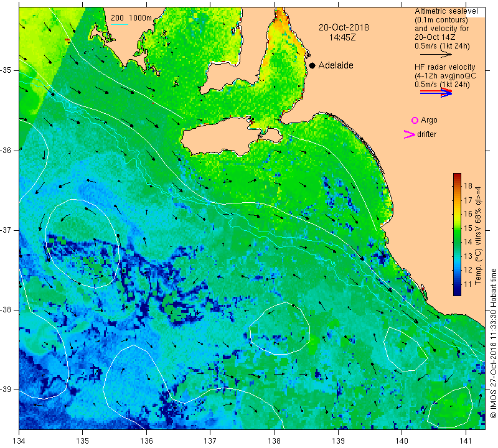Click the '0.5m/s (1kt 24h)' altimetric scale text

click(442, 46)
